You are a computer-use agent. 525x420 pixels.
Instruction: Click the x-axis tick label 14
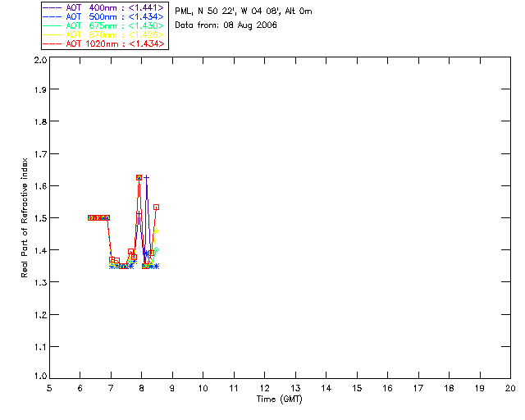tap(326, 388)
